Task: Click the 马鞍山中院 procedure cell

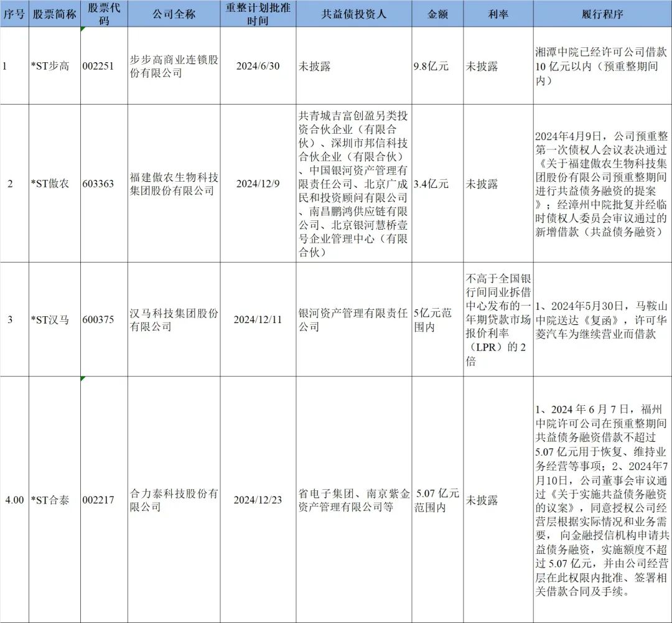Action: click(602, 319)
